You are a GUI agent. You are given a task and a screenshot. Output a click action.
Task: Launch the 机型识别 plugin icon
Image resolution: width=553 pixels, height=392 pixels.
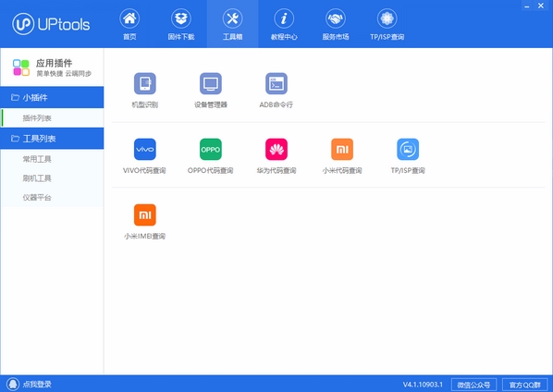(145, 83)
